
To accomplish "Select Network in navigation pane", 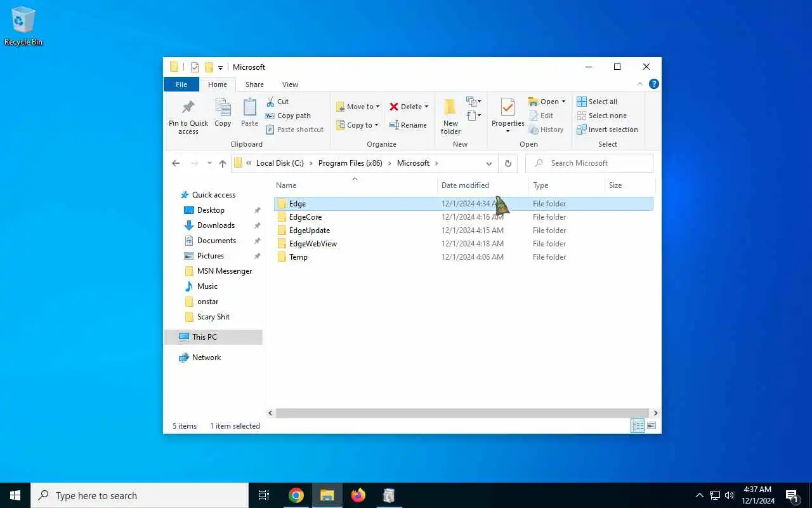I will (206, 358).
